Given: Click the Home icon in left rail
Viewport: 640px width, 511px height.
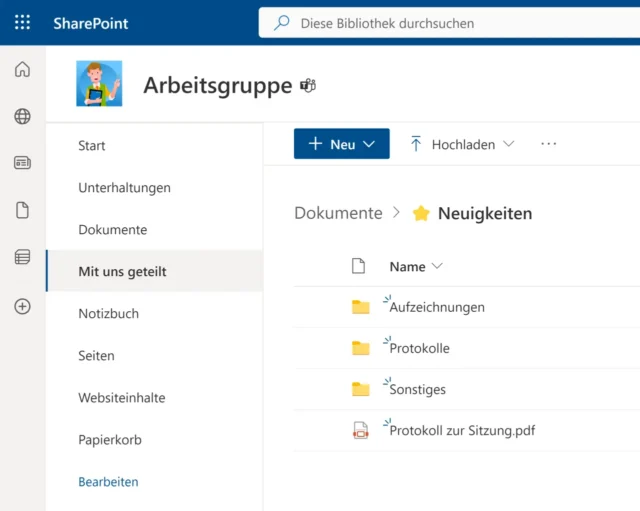Looking at the screenshot, I should pos(22,70).
